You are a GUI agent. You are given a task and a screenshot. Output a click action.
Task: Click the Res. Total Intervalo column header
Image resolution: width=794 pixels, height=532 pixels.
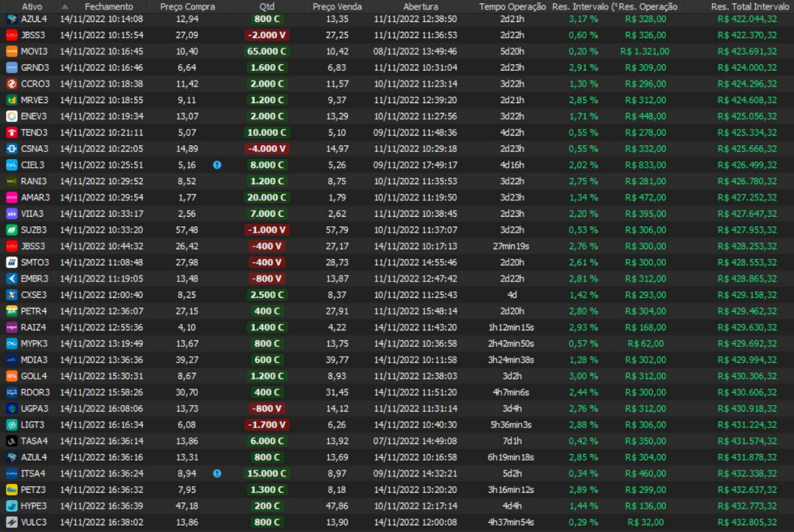pos(744,6)
